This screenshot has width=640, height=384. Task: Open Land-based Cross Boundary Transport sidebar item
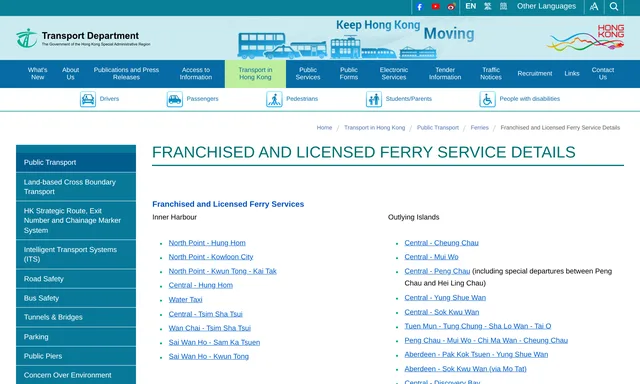[x=76, y=187]
